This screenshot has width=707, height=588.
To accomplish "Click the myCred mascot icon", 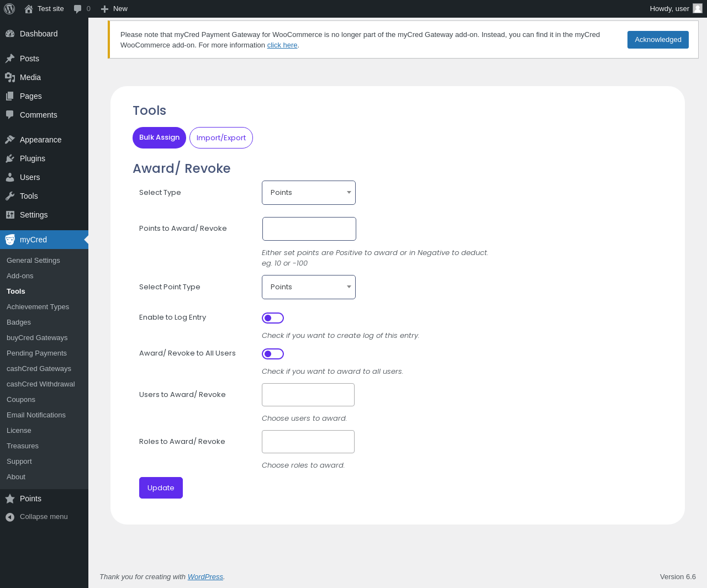I will pos(10,240).
